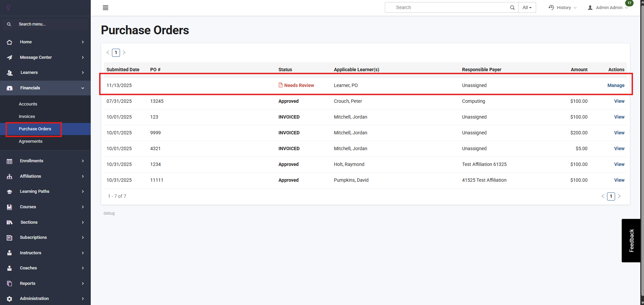Open Accounts under Financials

pyautogui.click(x=28, y=104)
